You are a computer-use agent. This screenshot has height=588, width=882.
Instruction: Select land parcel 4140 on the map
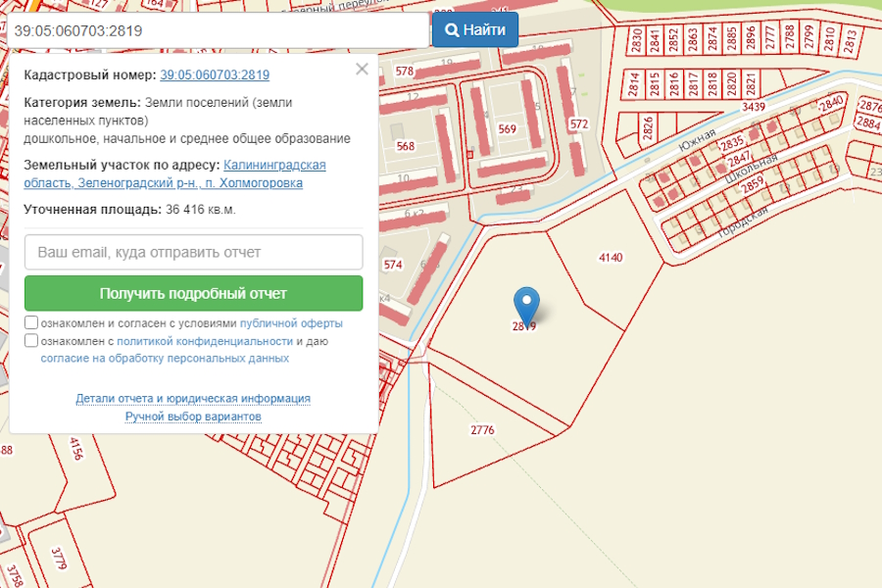click(x=610, y=258)
